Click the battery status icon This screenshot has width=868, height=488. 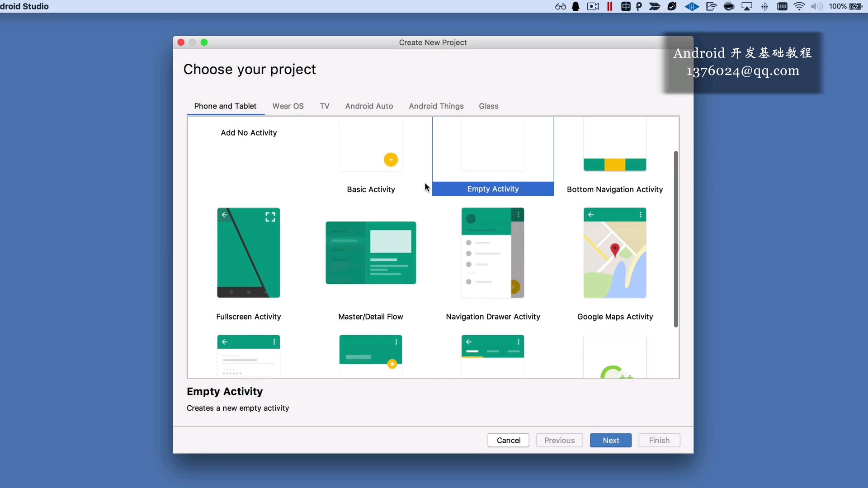[856, 6]
